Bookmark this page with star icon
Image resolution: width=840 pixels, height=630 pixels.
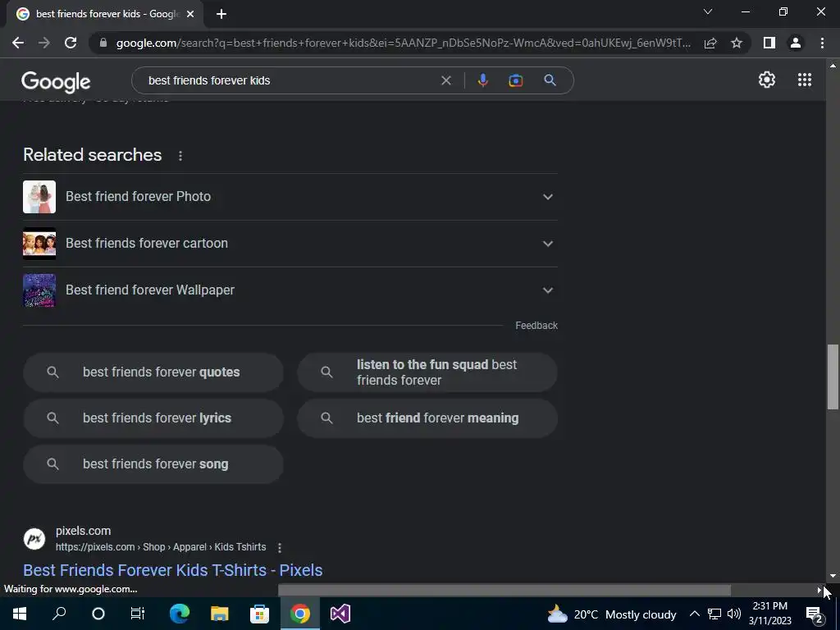[737, 43]
